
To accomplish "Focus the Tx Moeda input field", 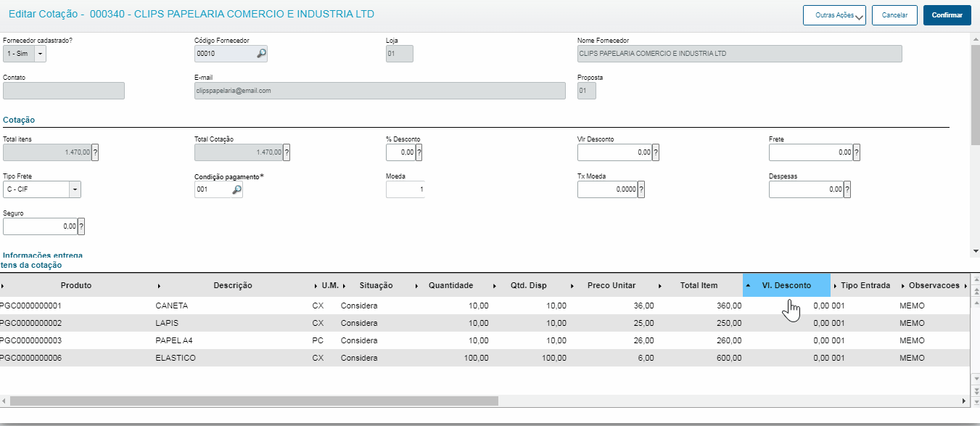I will tap(607, 189).
